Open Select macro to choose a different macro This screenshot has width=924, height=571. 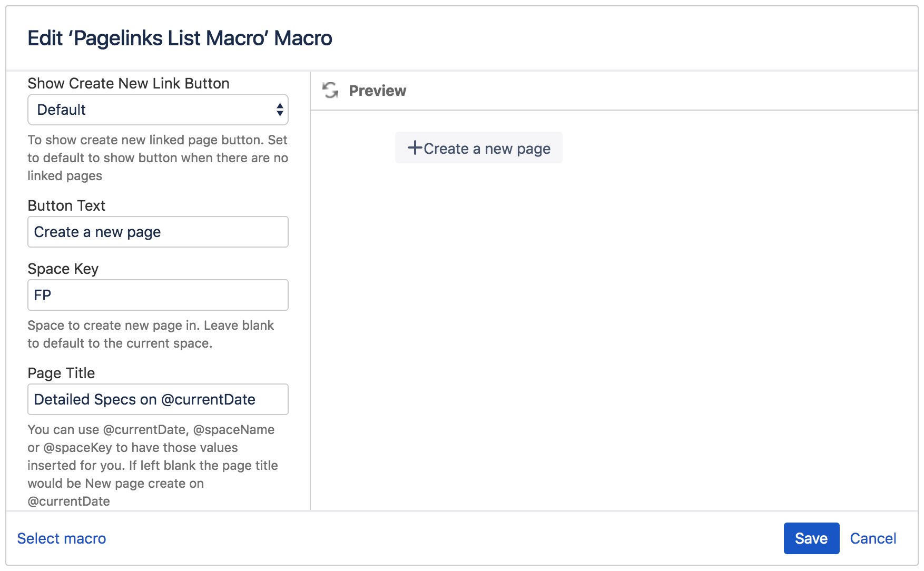[x=61, y=538]
